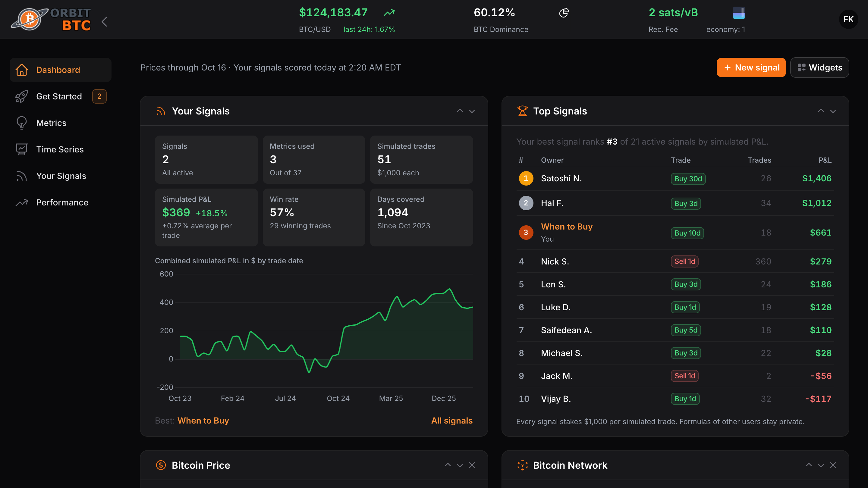Viewport: 868px width, 488px height.
Task: Click the Sell 1d tag for Nick S.
Action: (685, 261)
